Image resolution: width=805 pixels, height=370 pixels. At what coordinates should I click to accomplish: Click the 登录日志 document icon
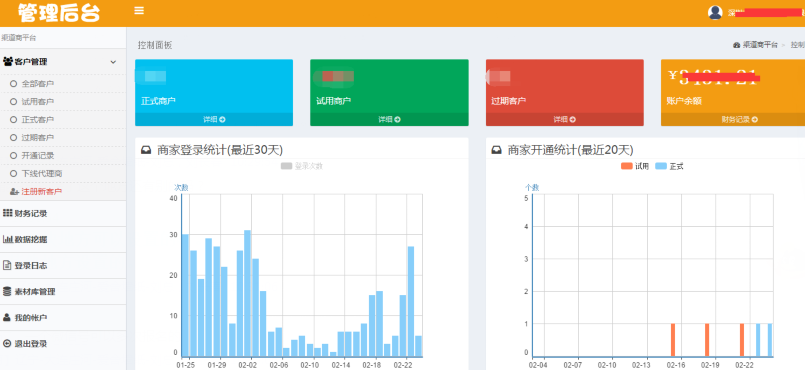point(7,265)
